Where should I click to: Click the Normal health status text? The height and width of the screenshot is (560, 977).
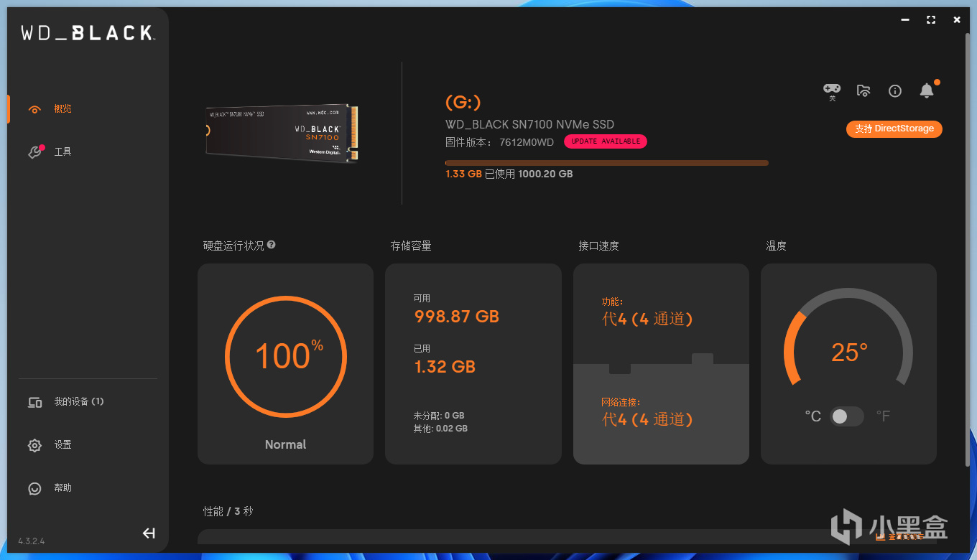pos(286,444)
